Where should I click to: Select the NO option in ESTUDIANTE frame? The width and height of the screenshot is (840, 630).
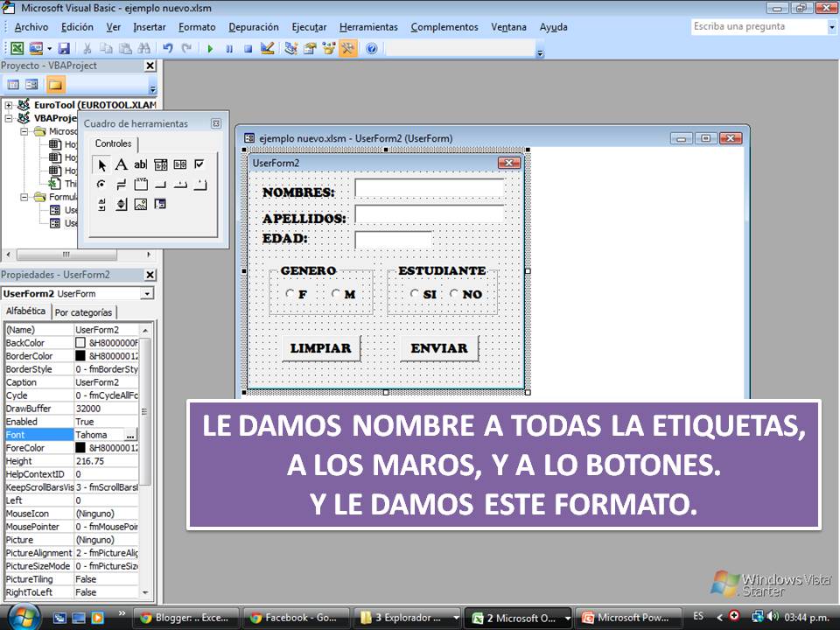454,294
